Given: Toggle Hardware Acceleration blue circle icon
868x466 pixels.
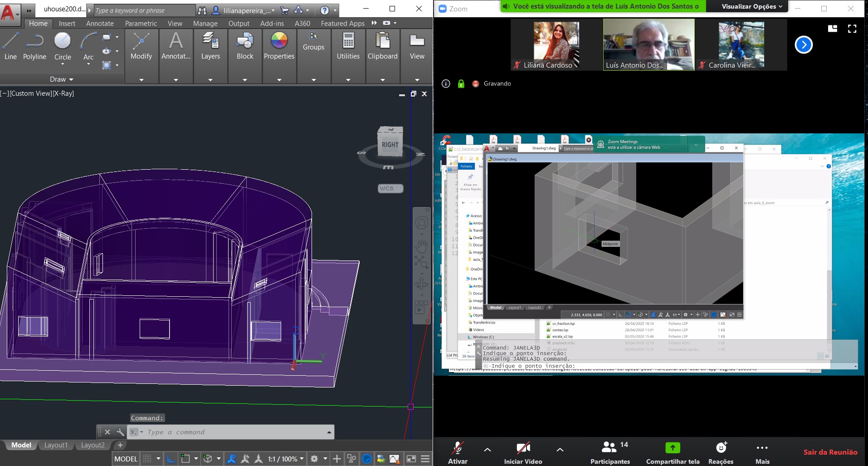Looking at the screenshot, I should (x=367, y=459).
